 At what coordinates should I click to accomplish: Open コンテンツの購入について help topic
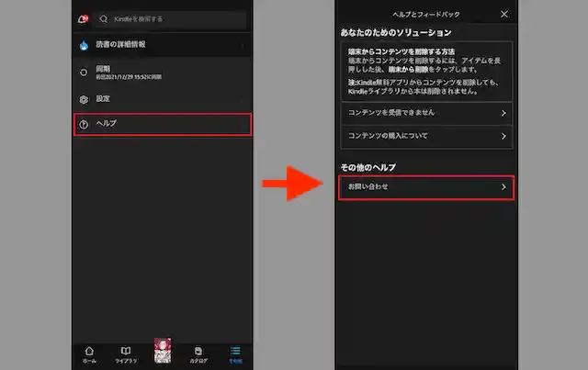(x=426, y=137)
